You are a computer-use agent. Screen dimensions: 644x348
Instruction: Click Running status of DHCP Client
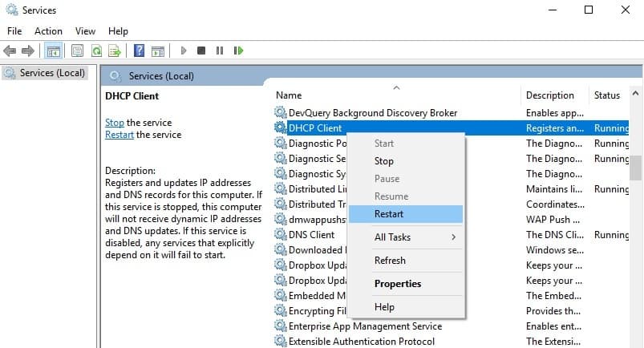[611, 128]
